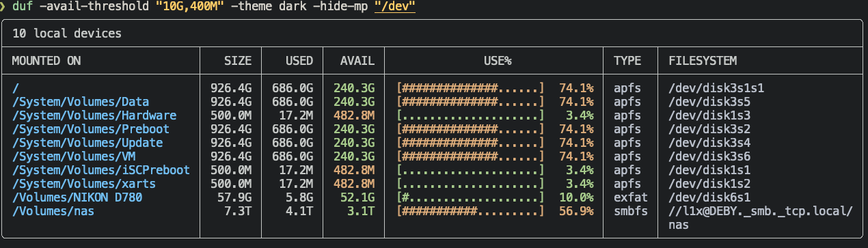This screenshot has width=868, height=248.
Task: Click the "10 local devices" title
Action: 67,33
